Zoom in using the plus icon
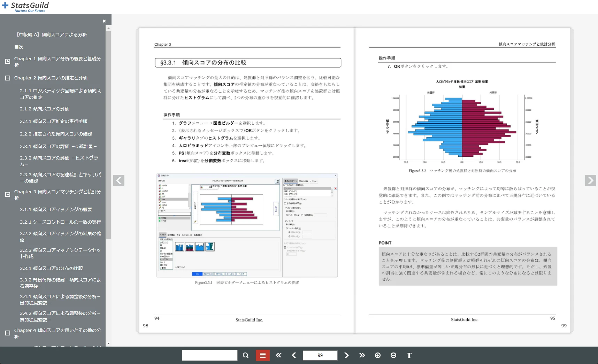The width and height of the screenshot is (598, 364). pos(378,355)
